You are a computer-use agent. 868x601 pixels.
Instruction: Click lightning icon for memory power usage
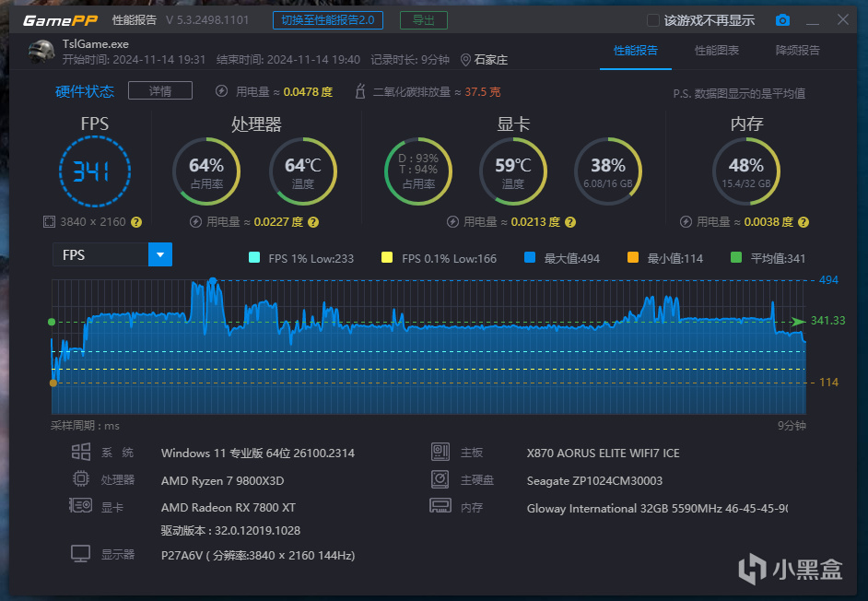tap(686, 222)
